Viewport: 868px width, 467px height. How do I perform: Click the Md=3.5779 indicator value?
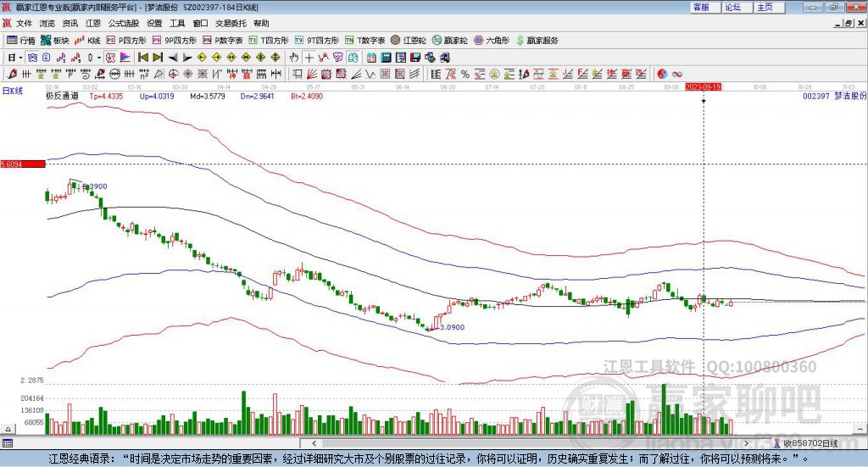click(208, 96)
